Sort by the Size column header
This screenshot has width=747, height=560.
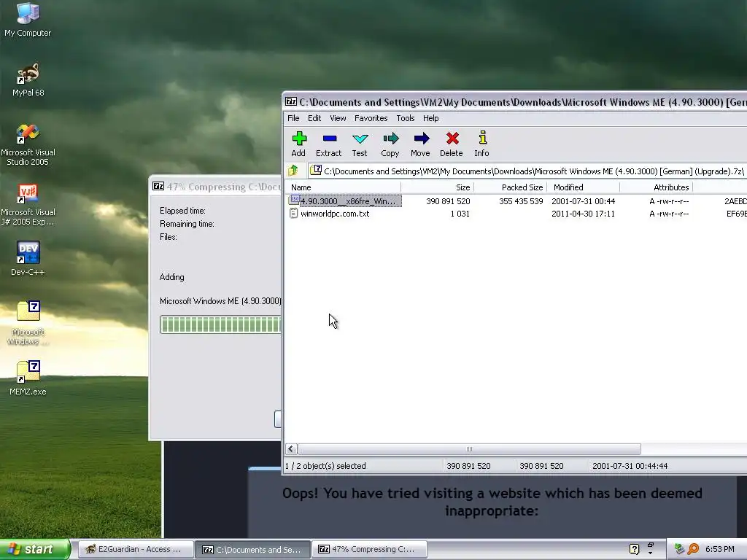(438, 187)
